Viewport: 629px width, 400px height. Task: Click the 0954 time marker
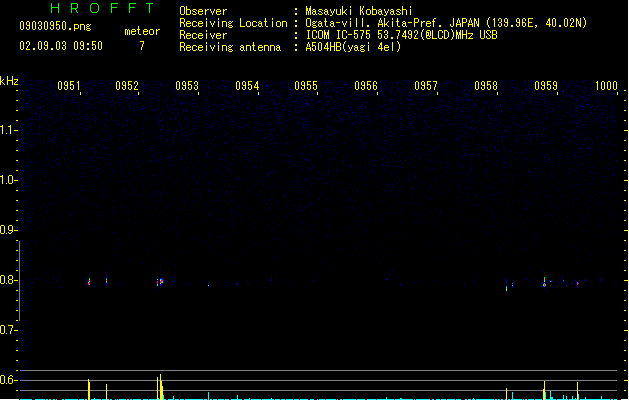[x=247, y=86]
